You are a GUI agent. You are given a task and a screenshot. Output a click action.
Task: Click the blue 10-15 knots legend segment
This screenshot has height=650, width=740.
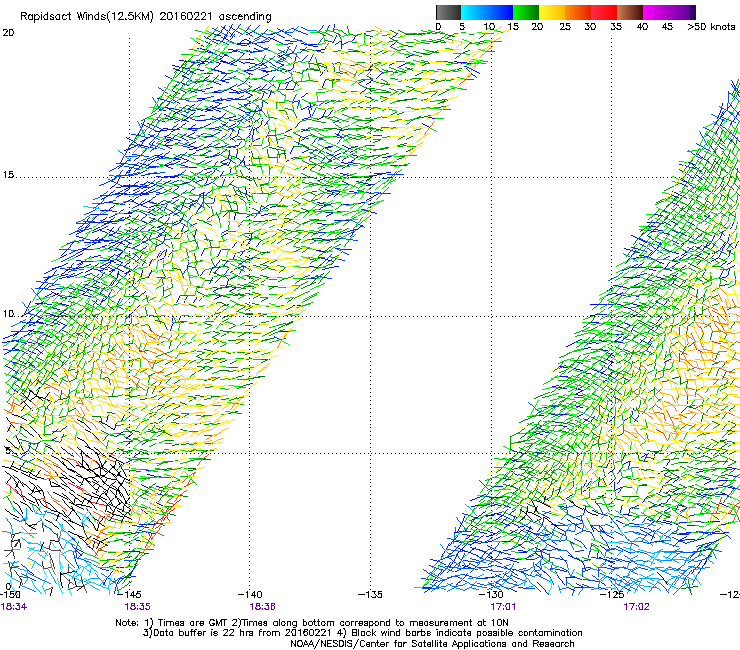point(500,12)
